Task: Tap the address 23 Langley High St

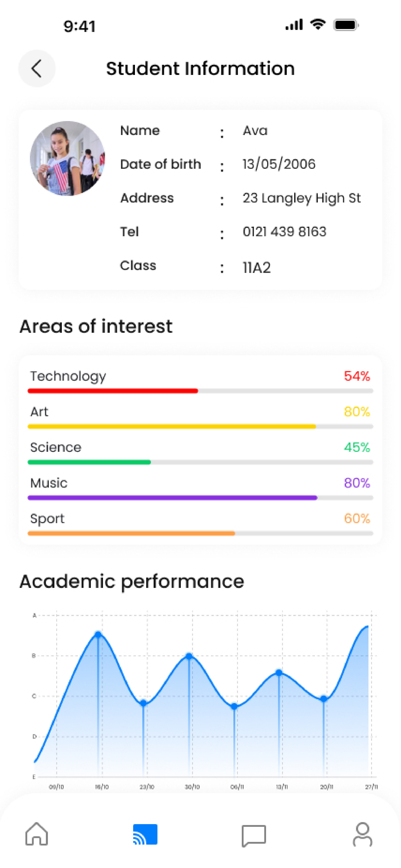Action: (302, 198)
